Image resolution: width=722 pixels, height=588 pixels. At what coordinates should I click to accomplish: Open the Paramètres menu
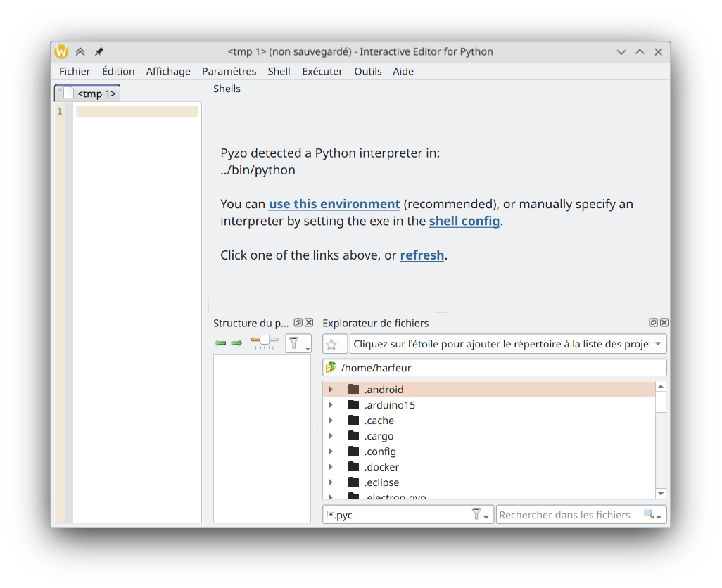(x=229, y=71)
